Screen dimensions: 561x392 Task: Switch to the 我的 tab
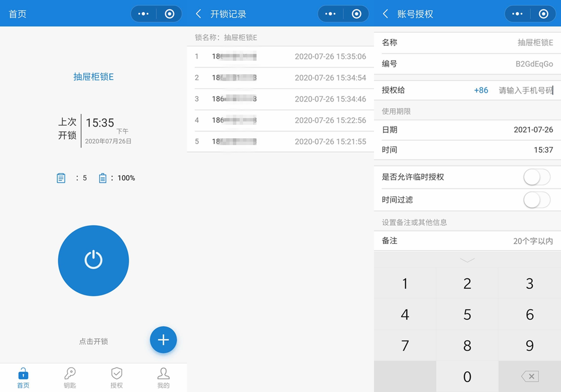163,377
